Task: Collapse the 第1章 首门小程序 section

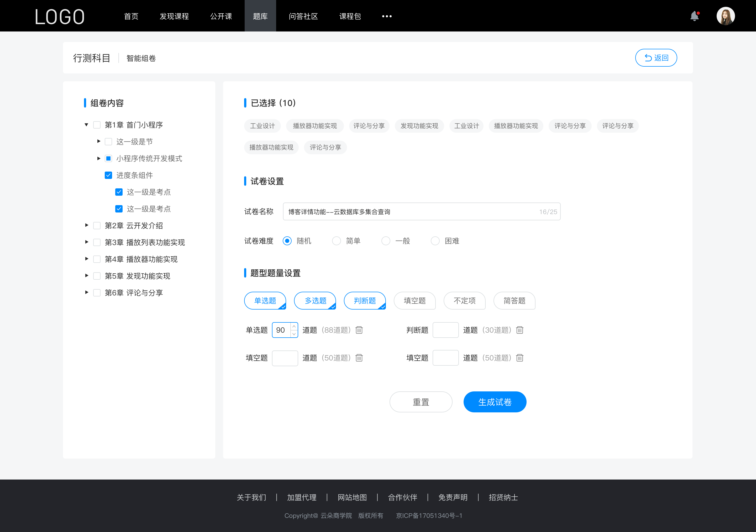Action: [86, 124]
